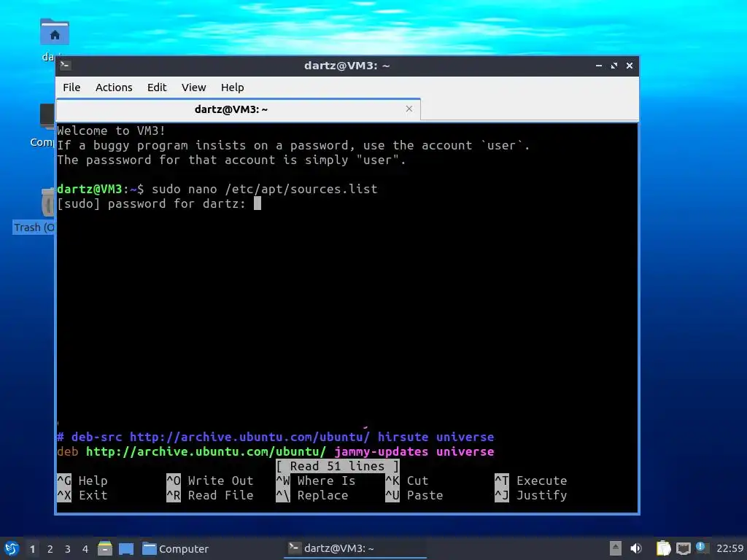Click the jammy-updates universe deb line

pyautogui.click(x=275, y=451)
